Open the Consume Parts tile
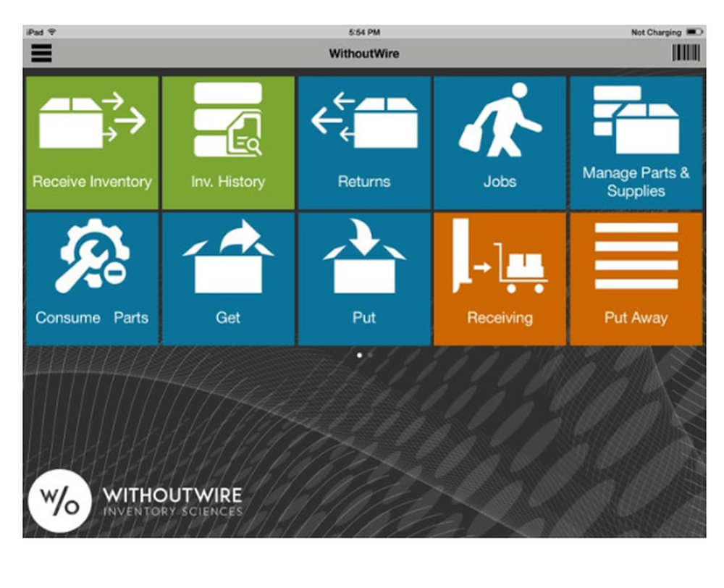This screenshot has height=588, width=724. coord(93,279)
